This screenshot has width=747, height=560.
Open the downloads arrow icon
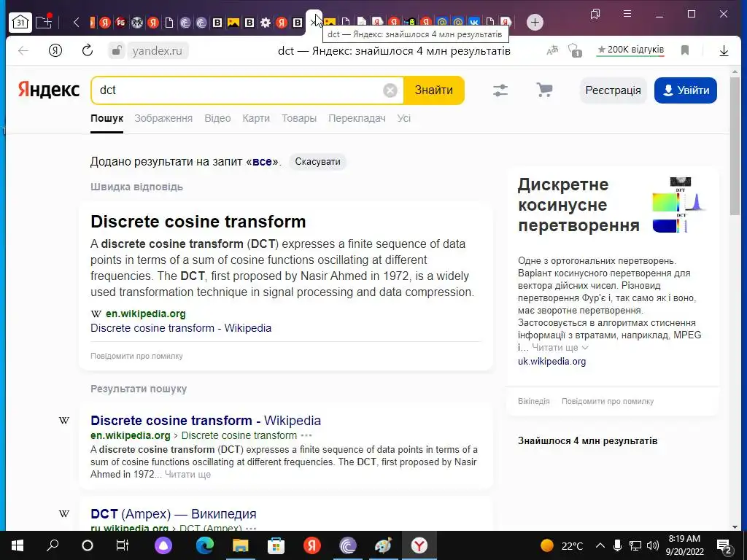[724, 50]
